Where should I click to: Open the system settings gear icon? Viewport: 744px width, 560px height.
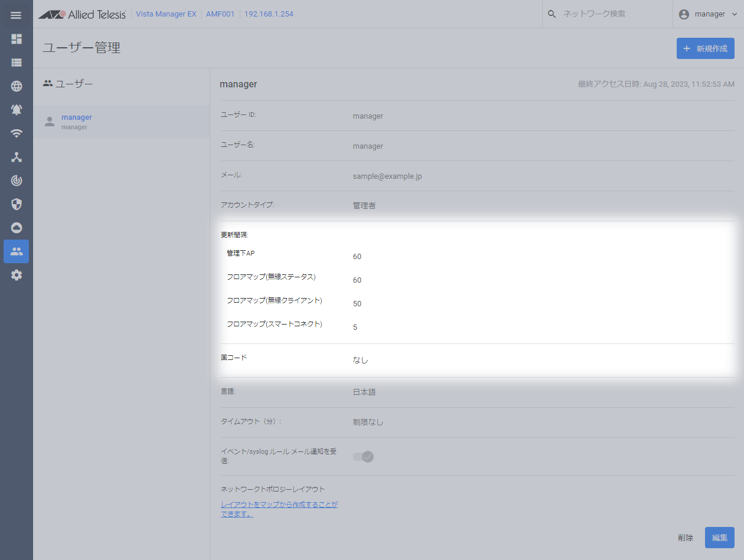coord(17,275)
